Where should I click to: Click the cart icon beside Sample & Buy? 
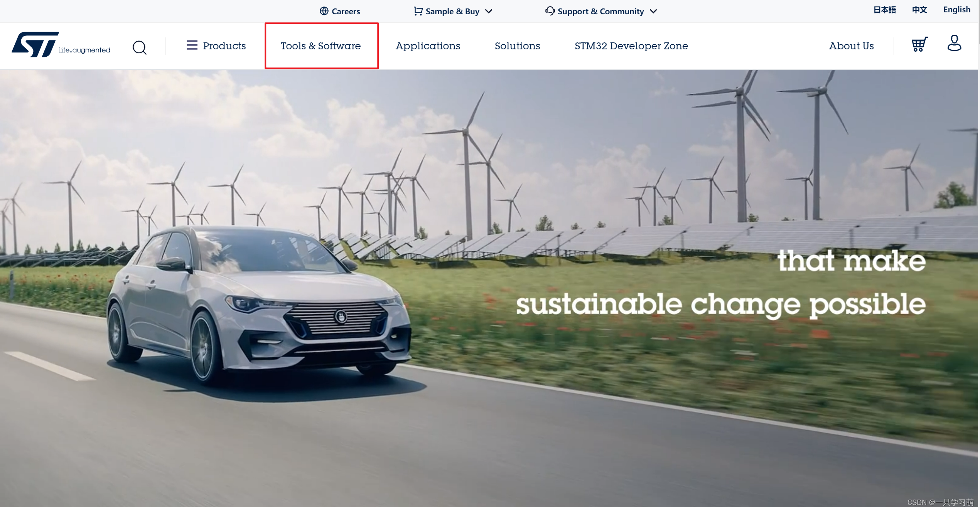(418, 11)
